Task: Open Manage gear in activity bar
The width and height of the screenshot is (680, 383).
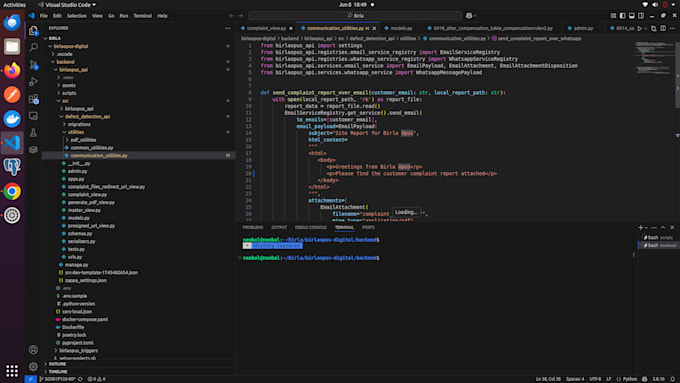Action: [33, 367]
